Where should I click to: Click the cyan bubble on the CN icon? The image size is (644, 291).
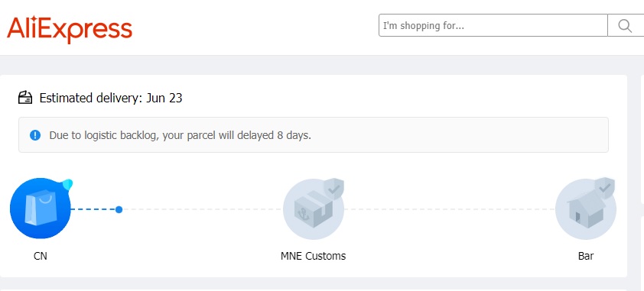[66, 185]
